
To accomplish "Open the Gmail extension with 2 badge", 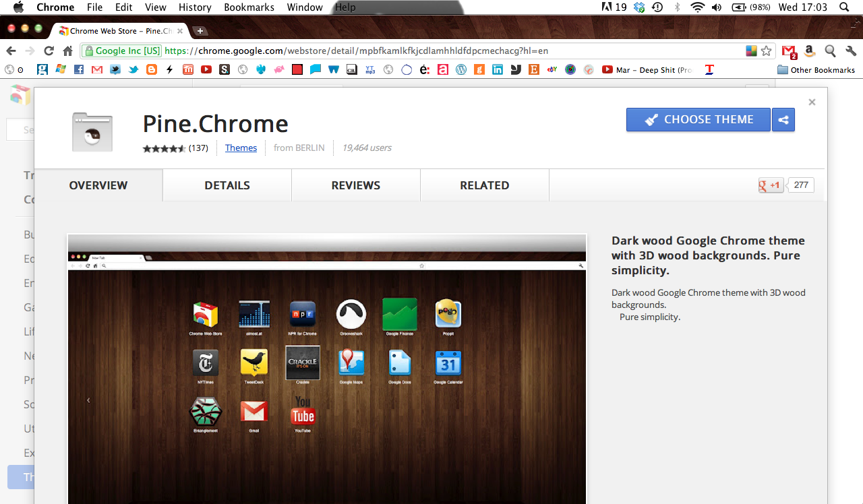I will (x=789, y=51).
